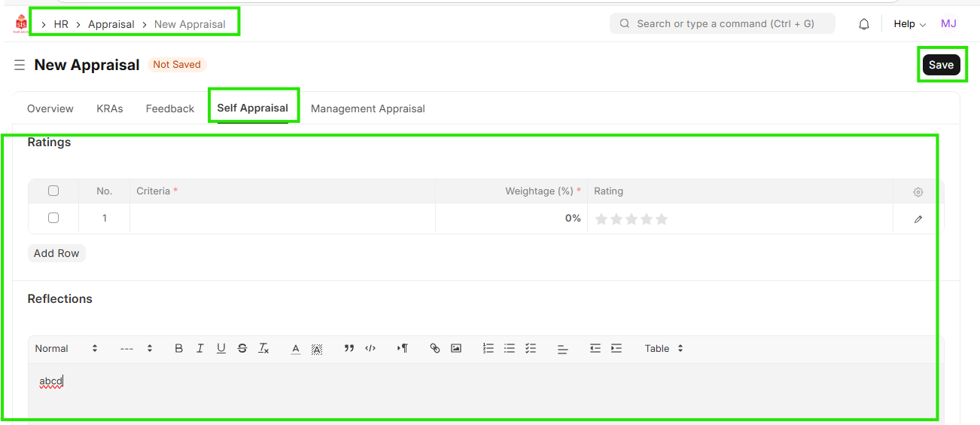Open the Help dropdown menu
The width and height of the screenshot is (980, 425).
[909, 24]
